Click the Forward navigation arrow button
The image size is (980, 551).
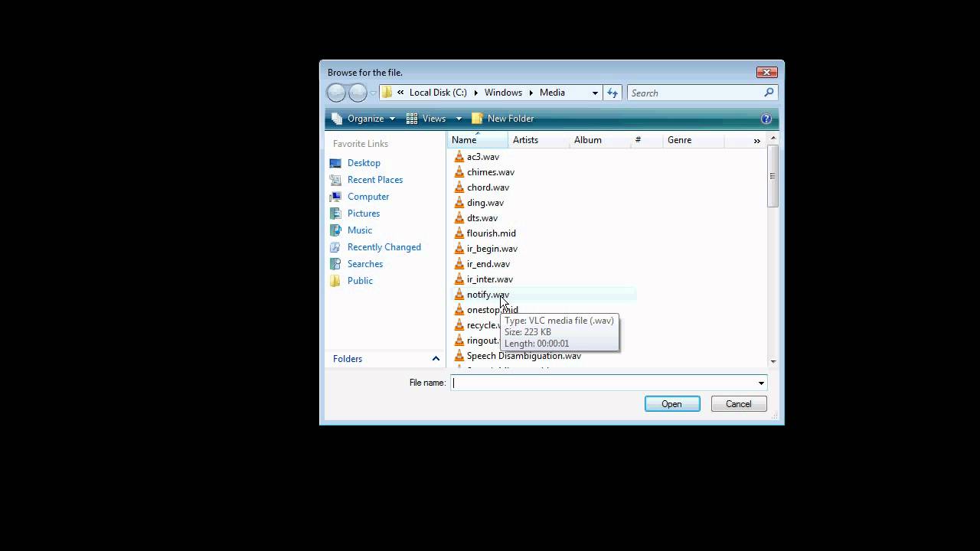click(358, 93)
